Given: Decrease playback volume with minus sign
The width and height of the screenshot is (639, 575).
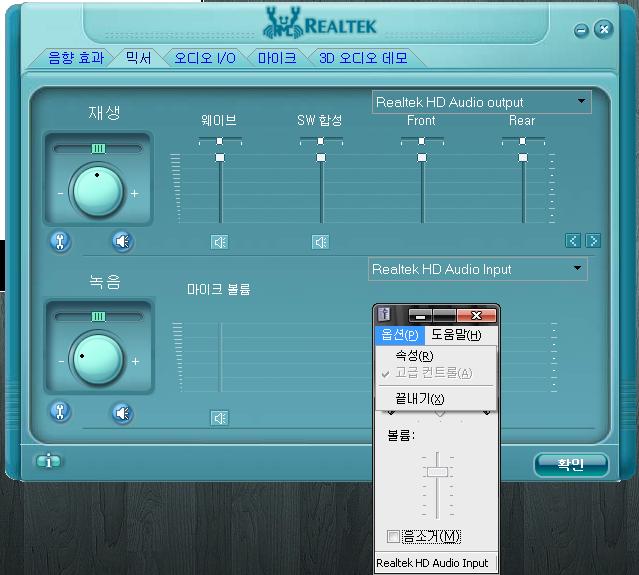Looking at the screenshot, I should pyautogui.click(x=60, y=193).
